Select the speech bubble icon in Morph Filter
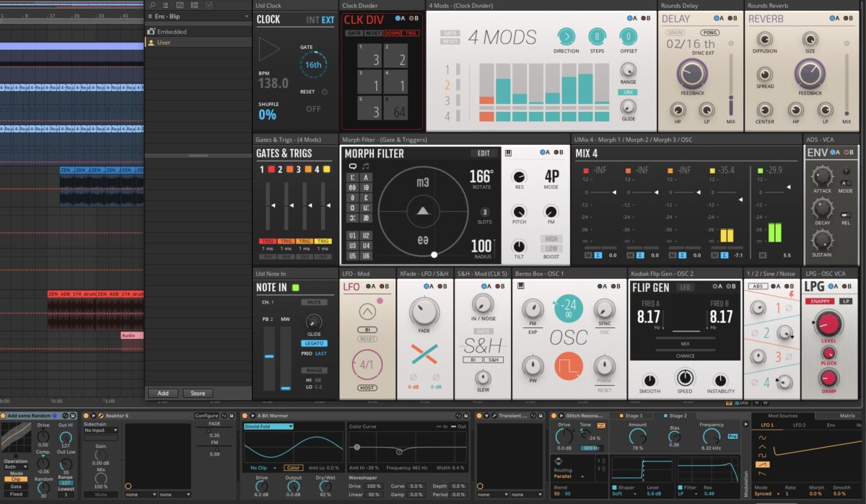The width and height of the screenshot is (866, 504). [352, 166]
